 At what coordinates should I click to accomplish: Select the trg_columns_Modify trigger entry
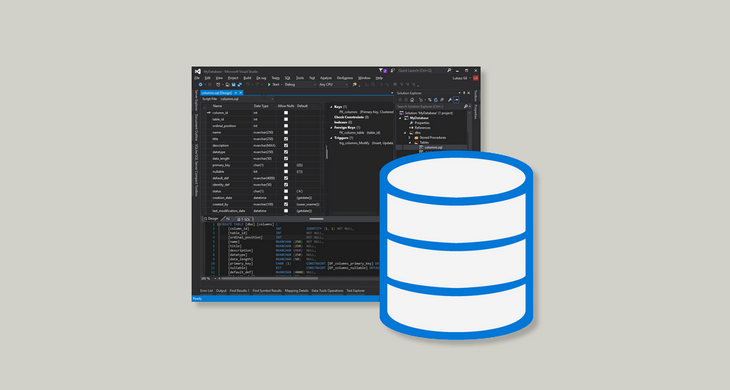[x=366, y=143]
